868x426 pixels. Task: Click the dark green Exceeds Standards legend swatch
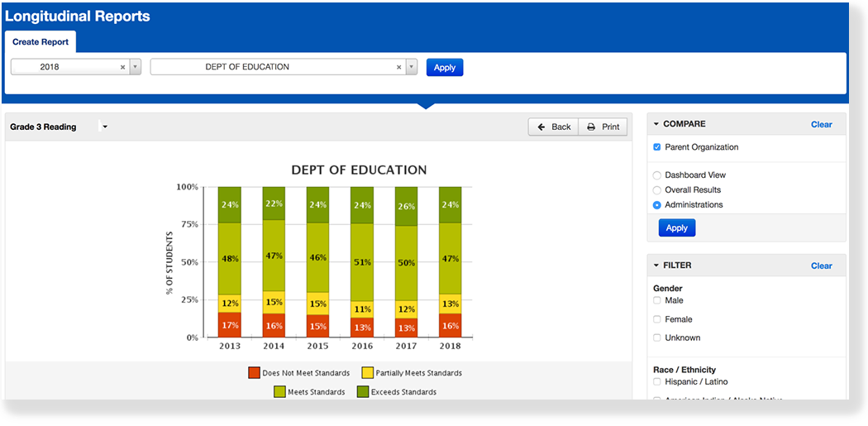362,391
